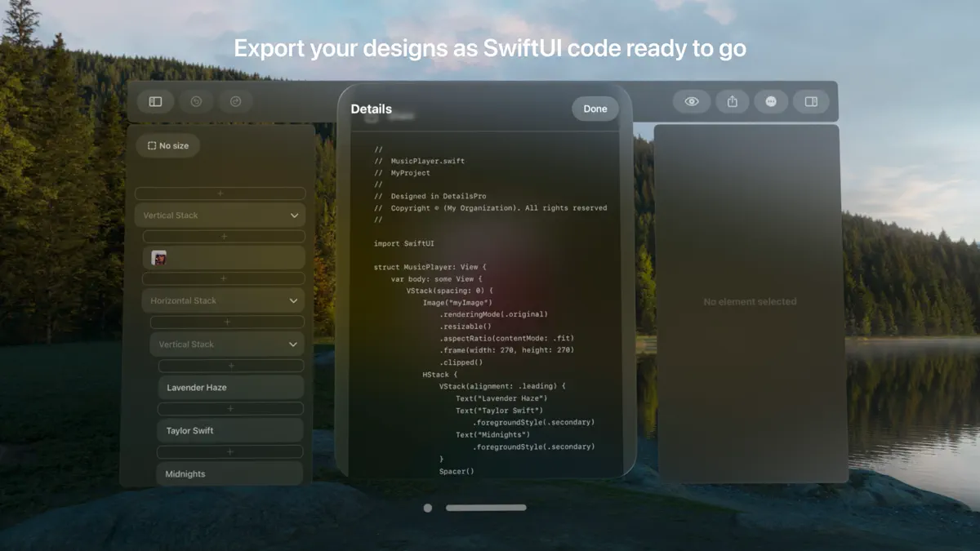Image resolution: width=980 pixels, height=551 pixels.
Task: Click the Done button
Action: coord(595,108)
